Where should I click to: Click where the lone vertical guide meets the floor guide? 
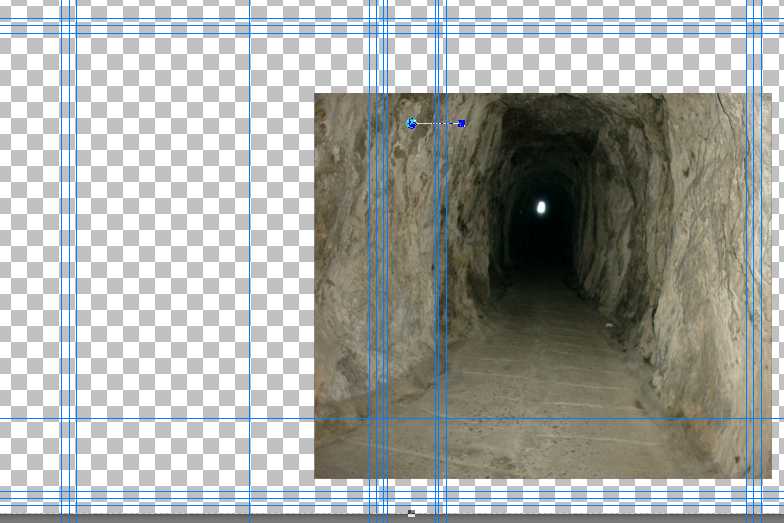pyautogui.click(x=250, y=418)
